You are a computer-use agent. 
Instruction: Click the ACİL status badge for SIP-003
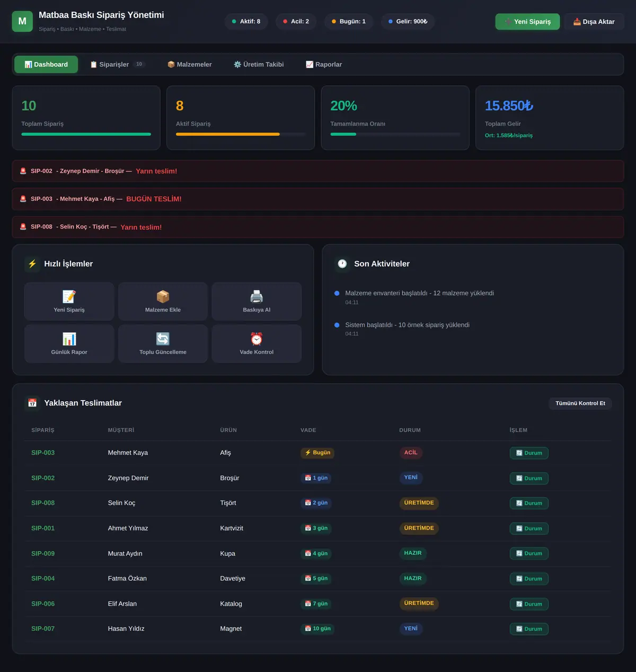click(x=411, y=453)
